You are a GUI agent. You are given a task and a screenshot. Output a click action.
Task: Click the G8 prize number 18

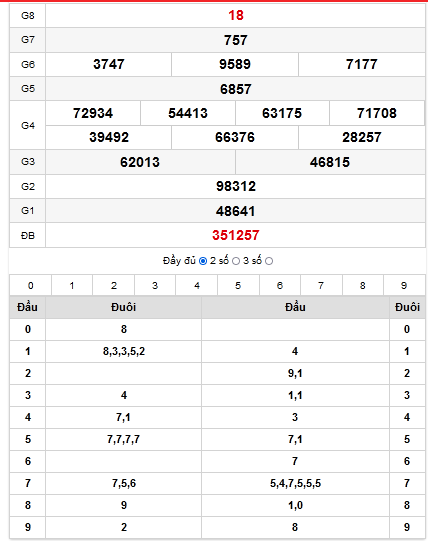pos(236,16)
